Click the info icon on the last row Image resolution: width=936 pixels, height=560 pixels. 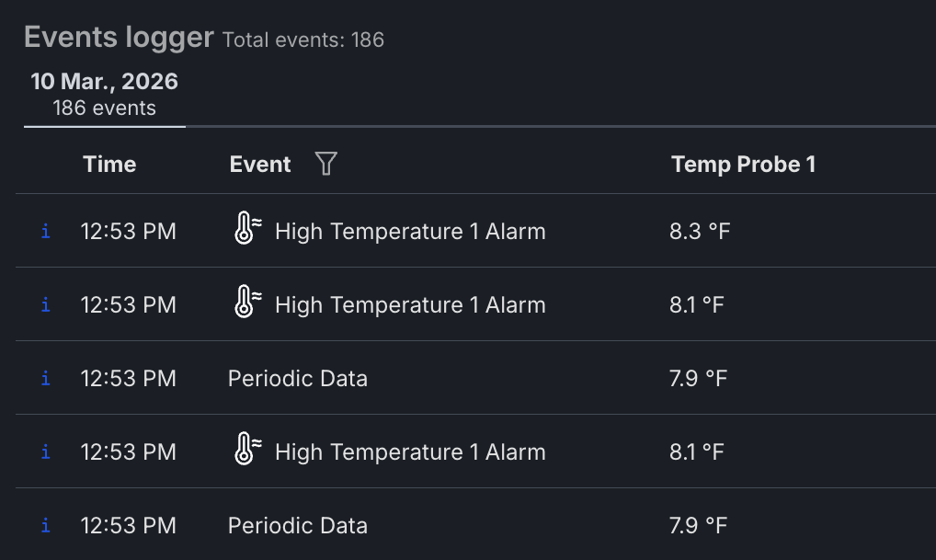click(x=44, y=525)
